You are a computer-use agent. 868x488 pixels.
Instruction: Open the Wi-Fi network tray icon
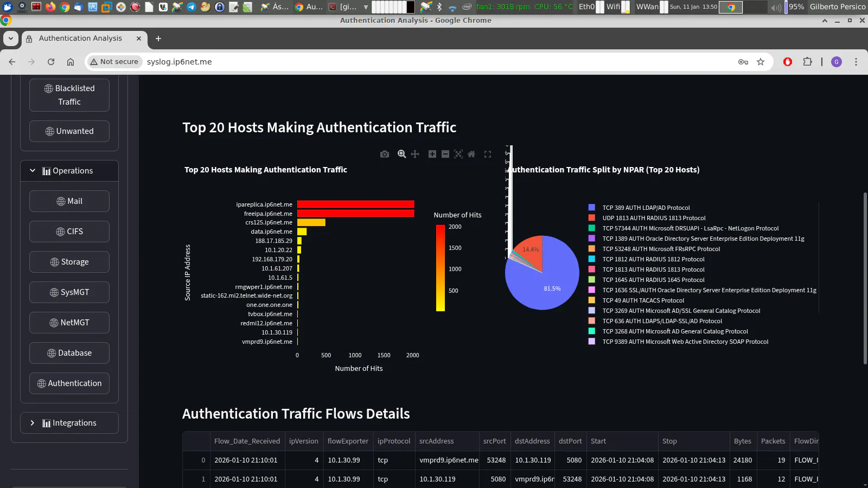click(452, 7)
